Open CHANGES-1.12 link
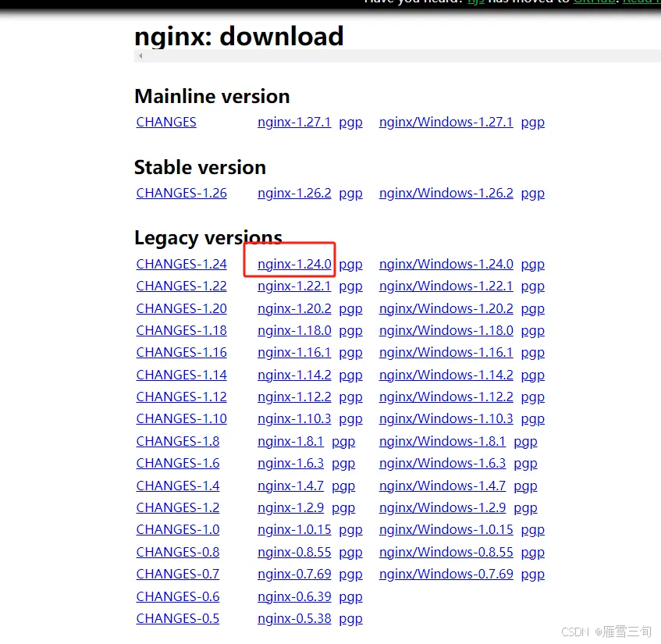 (x=181, y=397)
